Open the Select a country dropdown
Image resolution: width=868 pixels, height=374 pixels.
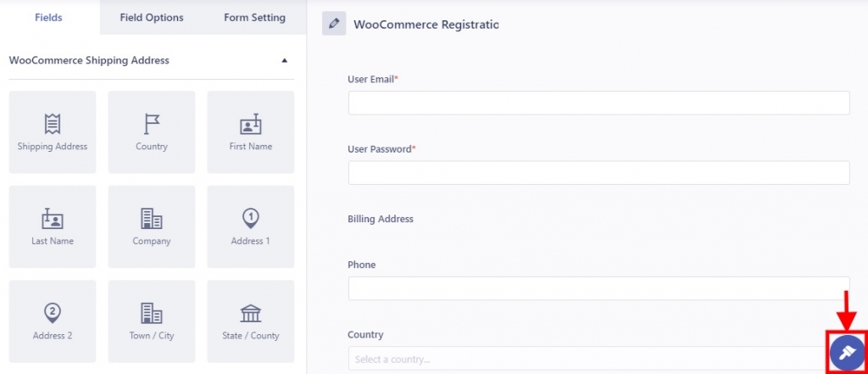click(588, 359)
